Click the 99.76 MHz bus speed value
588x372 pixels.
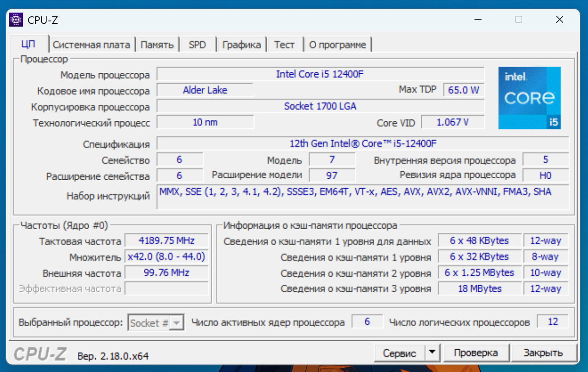[167, 273]
